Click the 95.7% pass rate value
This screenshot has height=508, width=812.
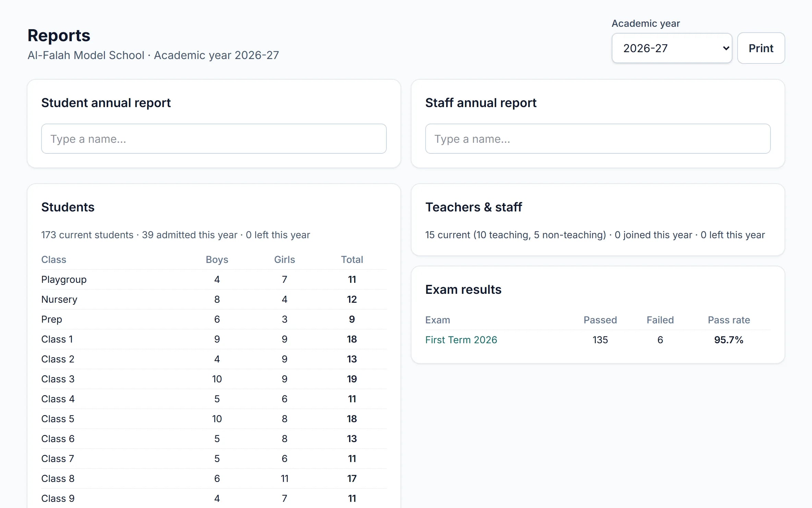pos(729,340)
